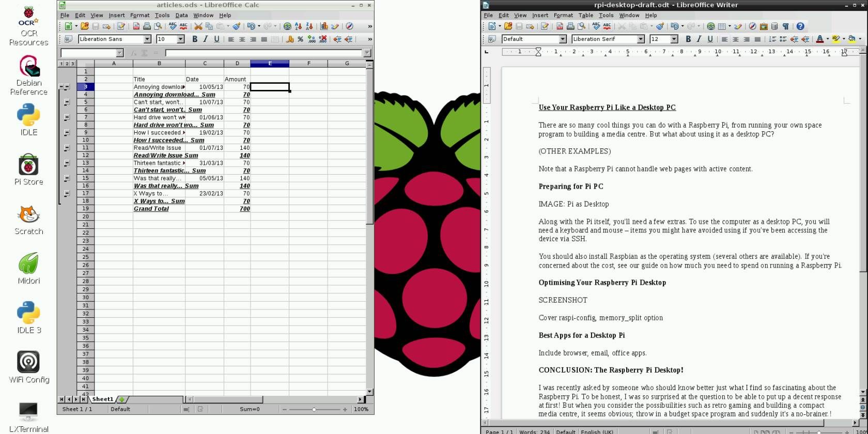Screen dimensions: 868x434
Task: Click Sort Ascending icon in Calc
Action: pos(298,26)
